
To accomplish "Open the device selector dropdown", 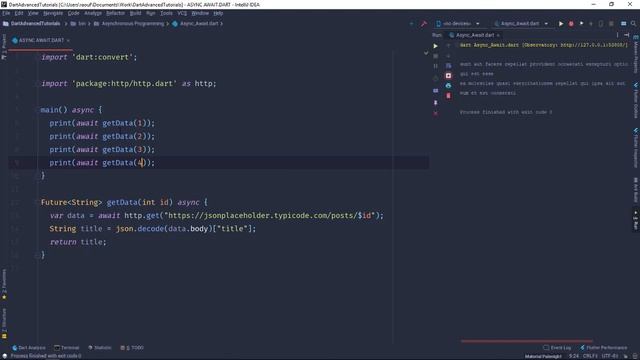I will [458, 24].
